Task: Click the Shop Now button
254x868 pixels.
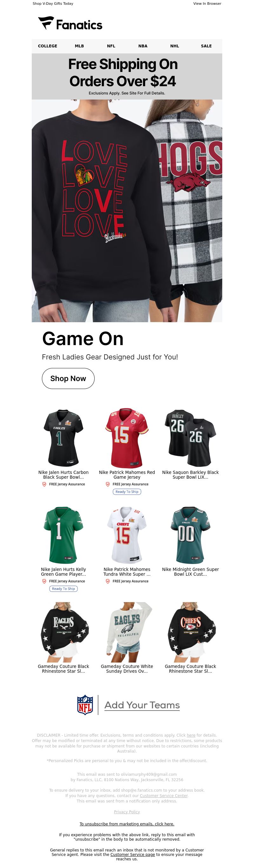Action: point(68,378)
